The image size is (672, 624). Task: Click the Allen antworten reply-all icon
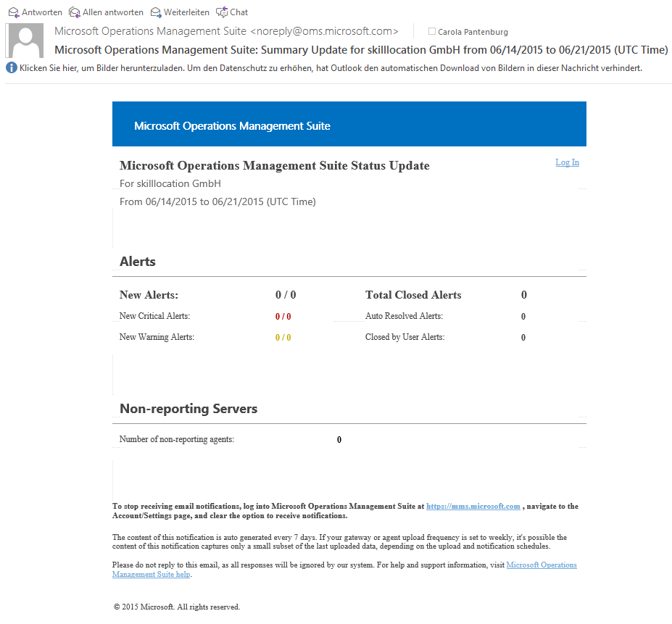click(x=74, y=12)
